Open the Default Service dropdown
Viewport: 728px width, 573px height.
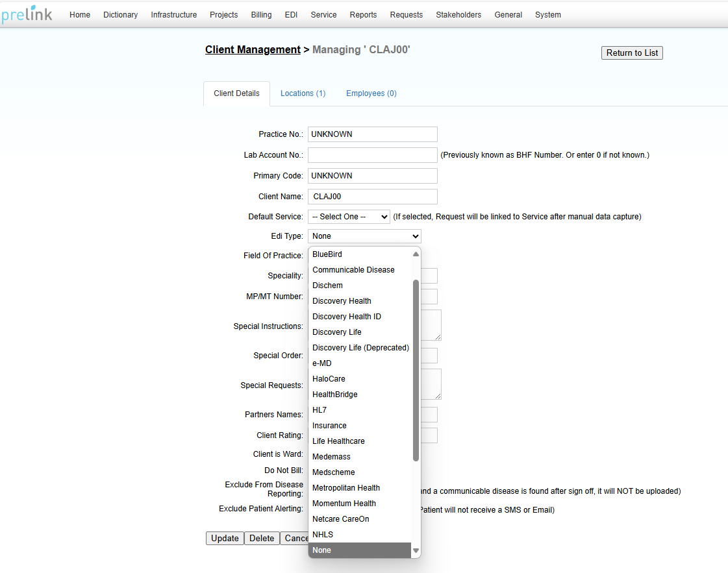[349, 217]
